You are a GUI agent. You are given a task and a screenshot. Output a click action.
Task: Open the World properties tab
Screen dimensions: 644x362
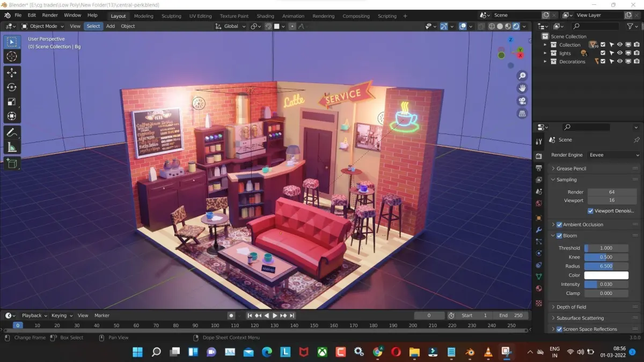[x=539, y=203]
